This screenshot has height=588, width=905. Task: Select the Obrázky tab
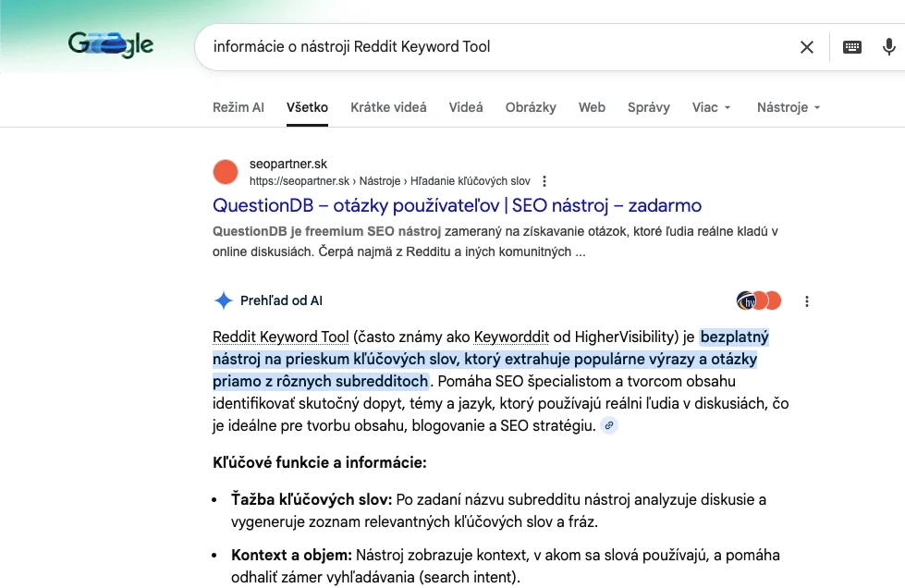(x=531, y=107)
